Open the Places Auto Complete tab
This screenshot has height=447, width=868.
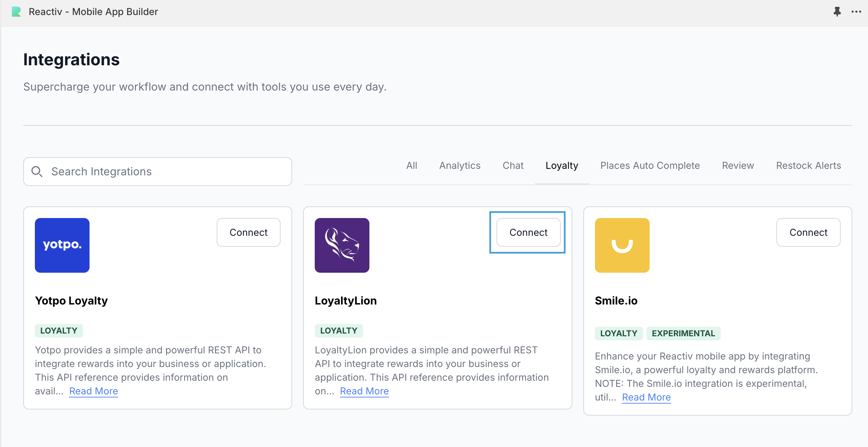pyautogui.click(x=650, y=166)
